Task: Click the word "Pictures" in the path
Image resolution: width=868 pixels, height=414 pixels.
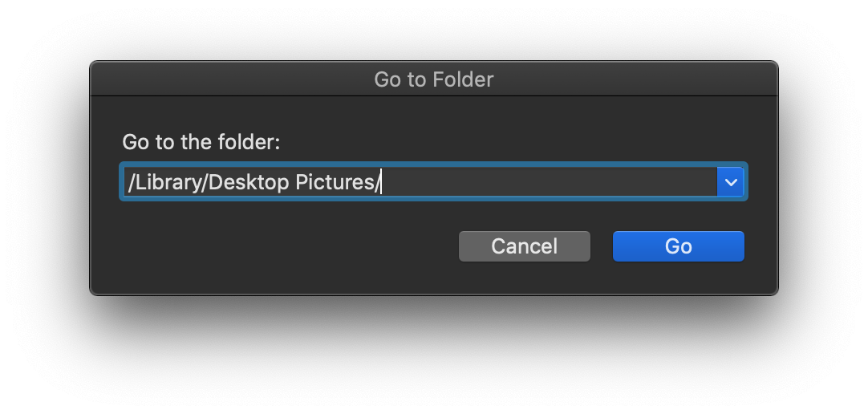Action: coord(334,183)
